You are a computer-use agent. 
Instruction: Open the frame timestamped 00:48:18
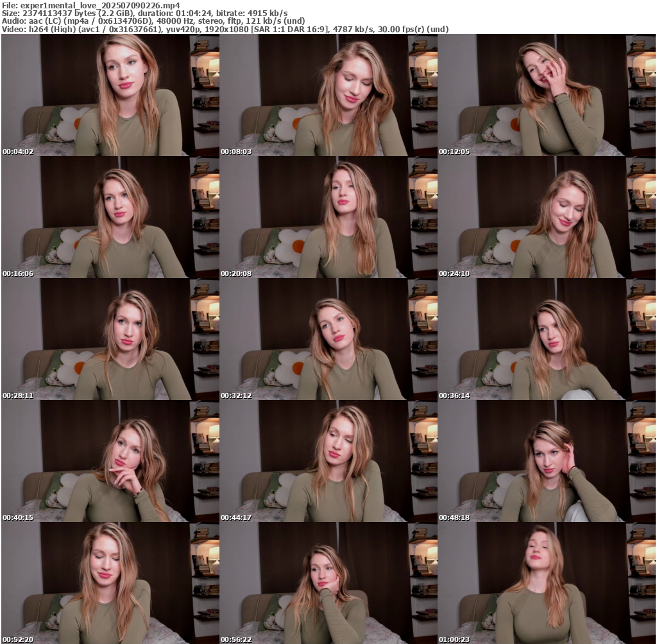point(547,461)
